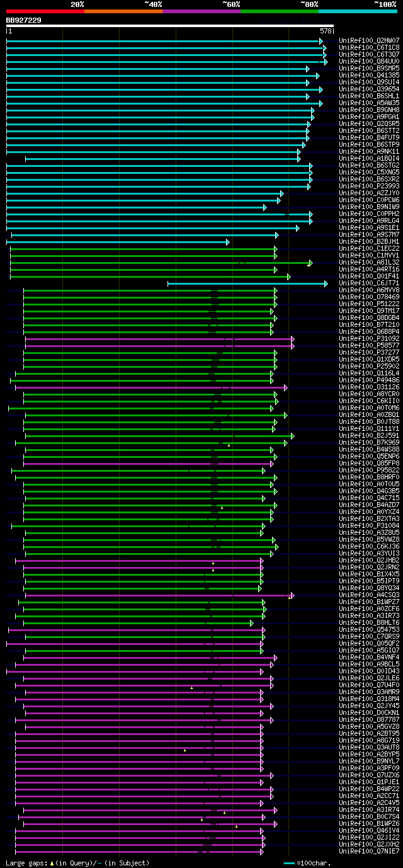Viewport: 403px width, 868px height.
Task: Select the UniRef100_Q85FP8 label
Action: 369,463
